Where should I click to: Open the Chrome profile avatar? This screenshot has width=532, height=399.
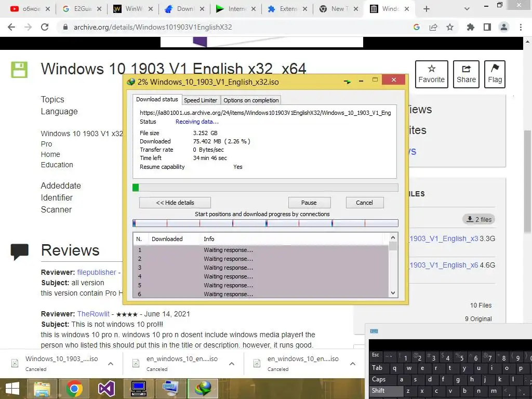click(504, 27)
